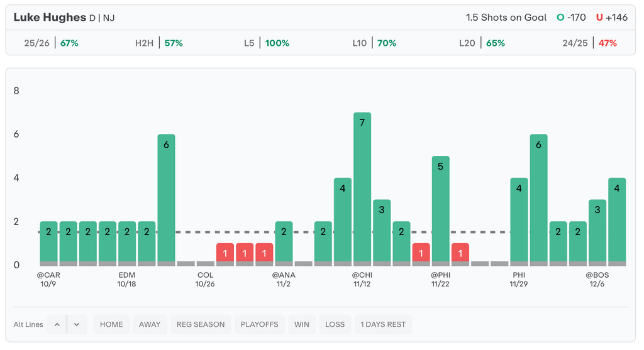644x350 pixels.
Task: Filter games by WIN
Action: coord(302,324)
